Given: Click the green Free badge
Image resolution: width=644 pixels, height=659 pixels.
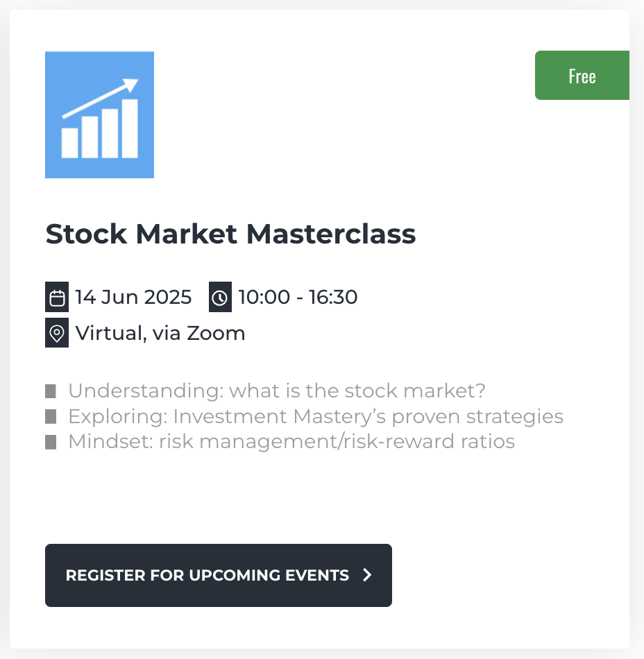Looking at the screenshot, I should point(582,76).
